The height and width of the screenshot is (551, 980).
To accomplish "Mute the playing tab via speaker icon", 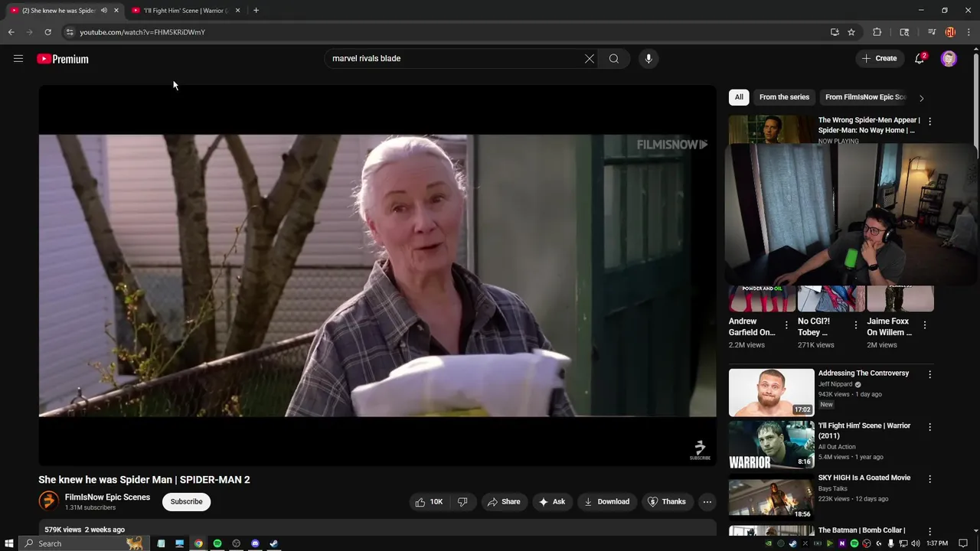I will pyautogui.click(x=104, y=11).
